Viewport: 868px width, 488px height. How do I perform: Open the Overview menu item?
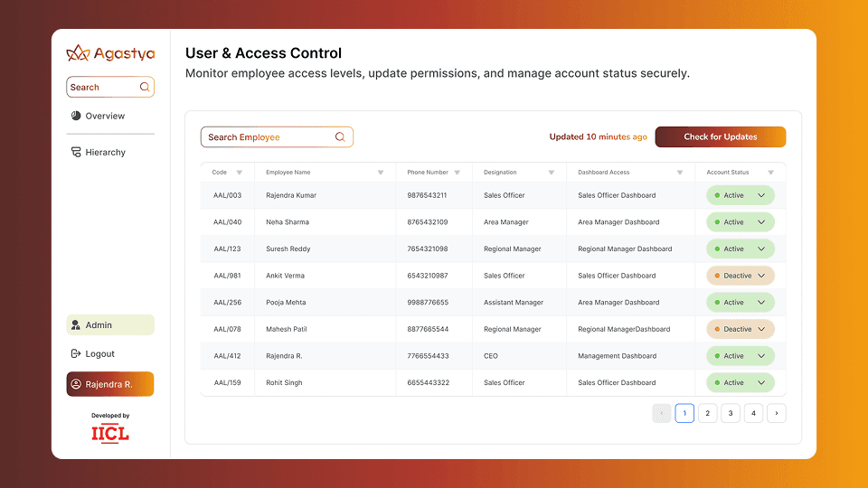pos(105,116)
